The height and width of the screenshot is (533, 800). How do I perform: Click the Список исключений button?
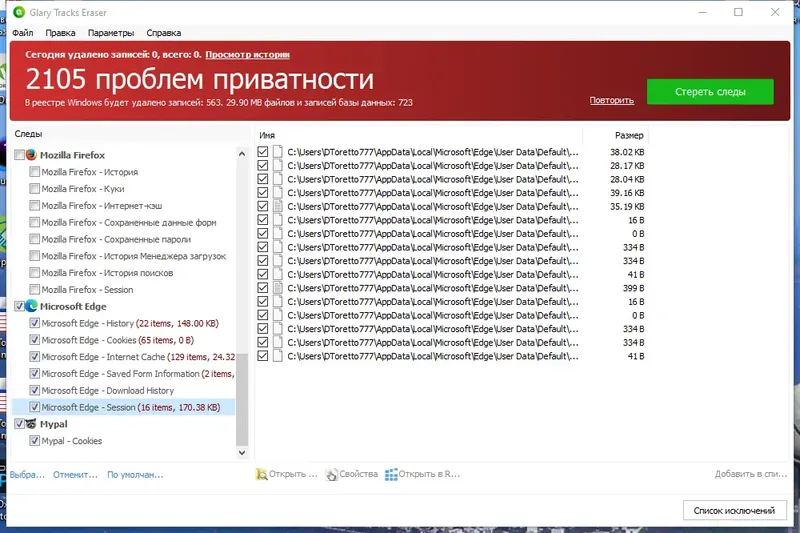click(x=734, y=511)
